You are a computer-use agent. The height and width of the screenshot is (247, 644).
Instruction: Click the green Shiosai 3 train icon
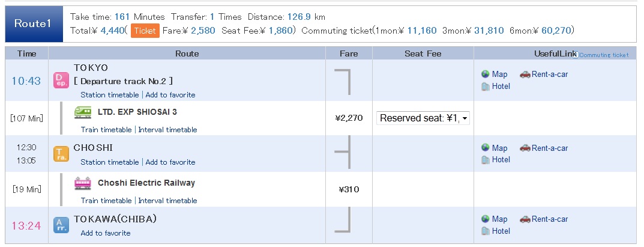click(x=83, y=112)
